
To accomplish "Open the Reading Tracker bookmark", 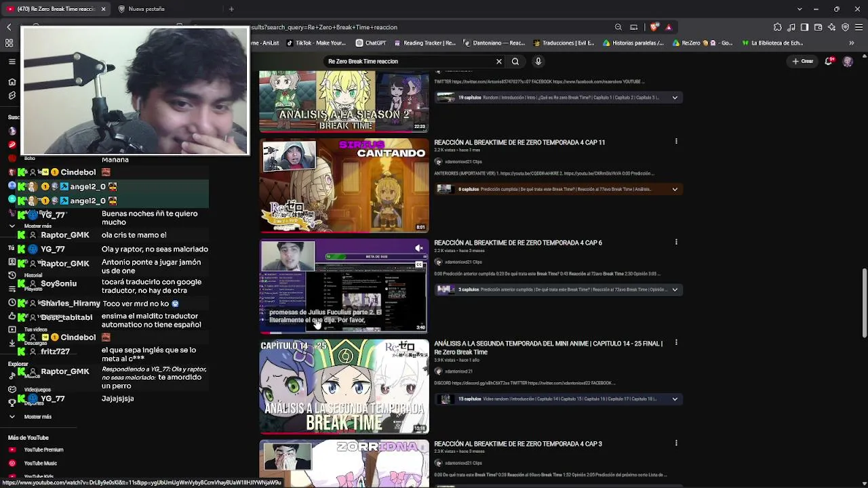I will coord(424,43).
